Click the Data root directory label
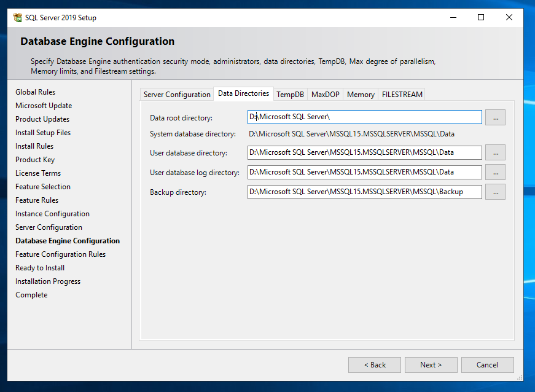Screen dimensions: 535x392 click(x=181, y=118)
